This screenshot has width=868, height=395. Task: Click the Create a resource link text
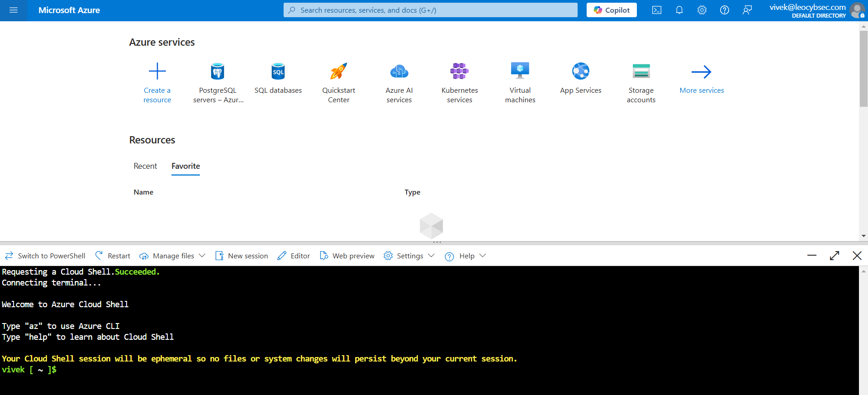click(157, 95)
